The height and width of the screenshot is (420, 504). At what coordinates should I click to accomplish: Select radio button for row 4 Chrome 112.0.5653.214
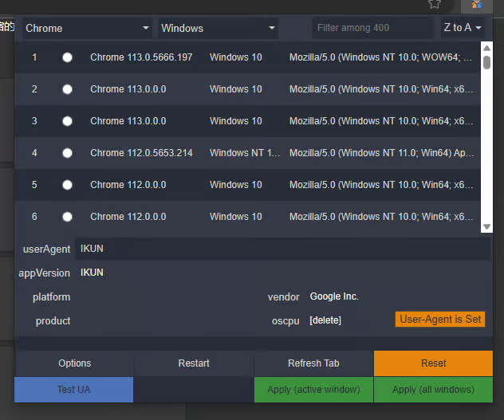pos(67,153)
